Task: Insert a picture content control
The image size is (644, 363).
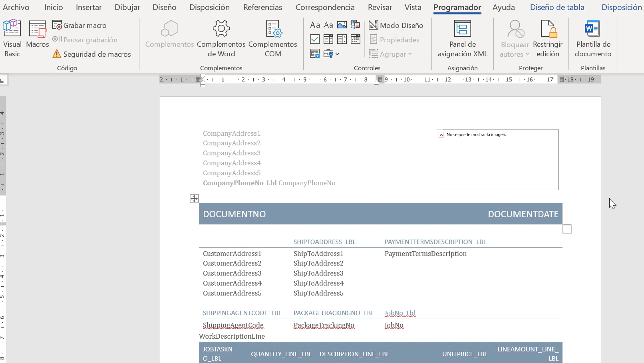Action: point(342,25)
